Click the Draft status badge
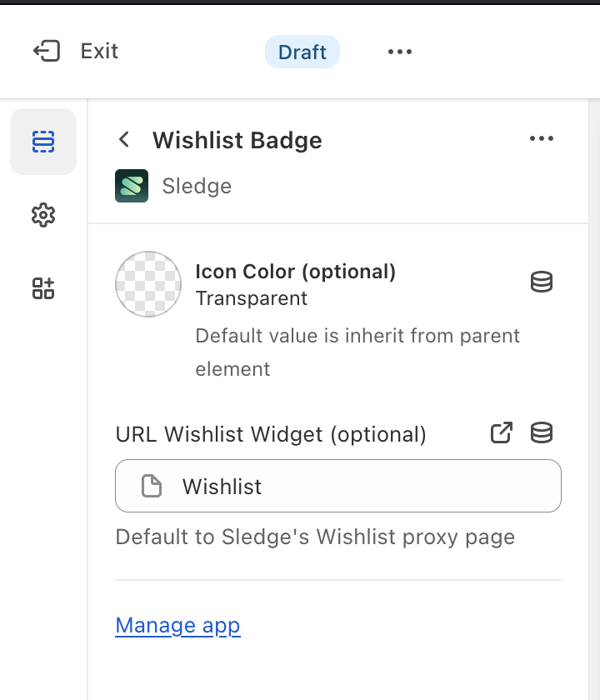 (x=302, y=52)
